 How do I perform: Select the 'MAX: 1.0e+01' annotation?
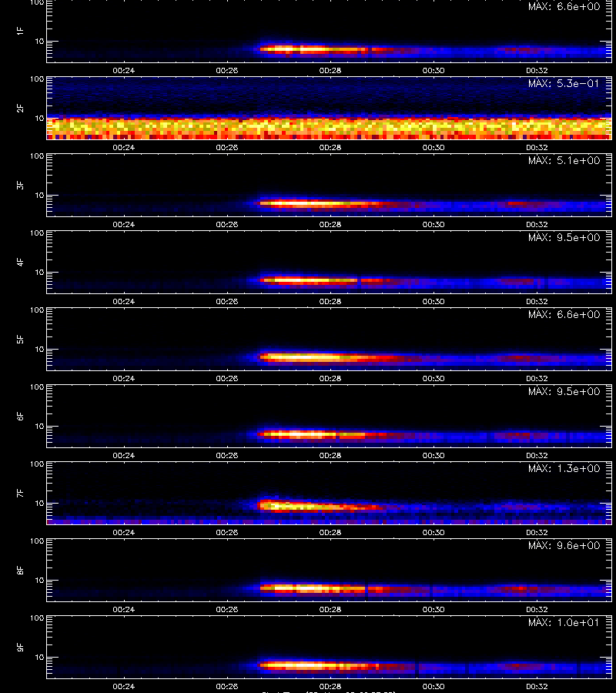tap(564, 622)
